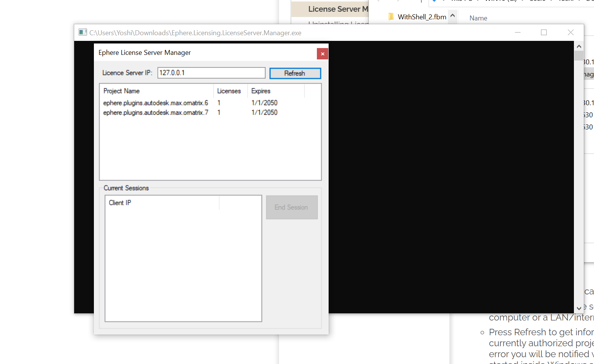Click the Name column header in Explorer
Viewport: 594px width, 364px height.
(x=478, y=18)
